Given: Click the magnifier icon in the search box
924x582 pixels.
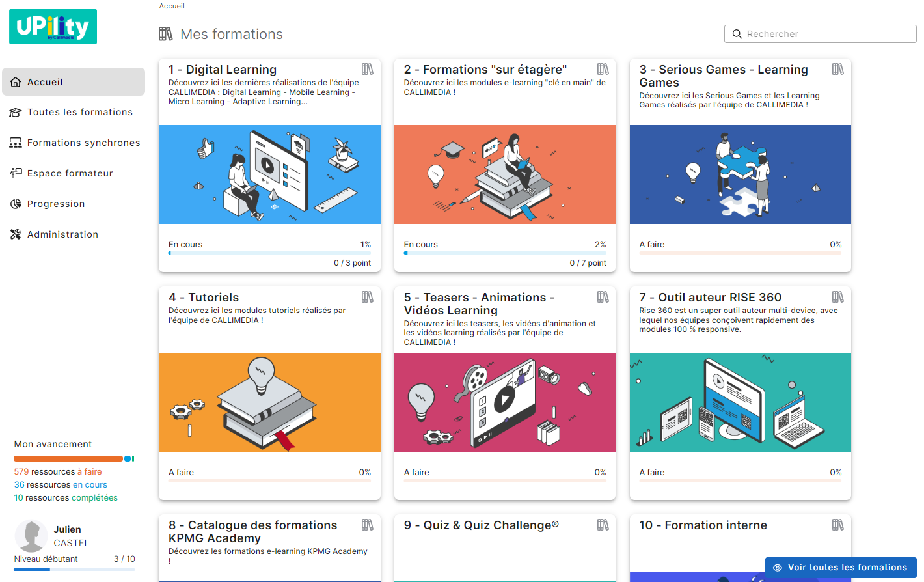Looking at the screenshot, I should click(x=737, y=34).
